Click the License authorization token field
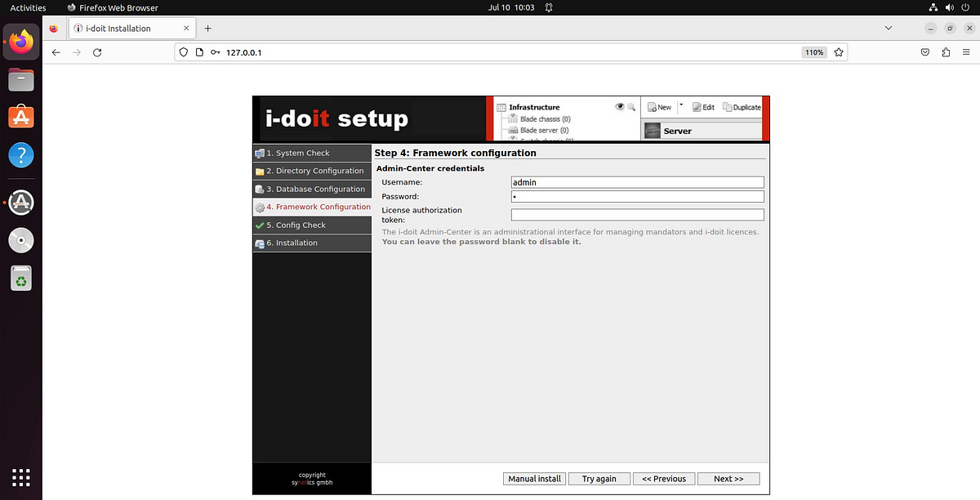 pyautogui.click(x=636, y=214)
